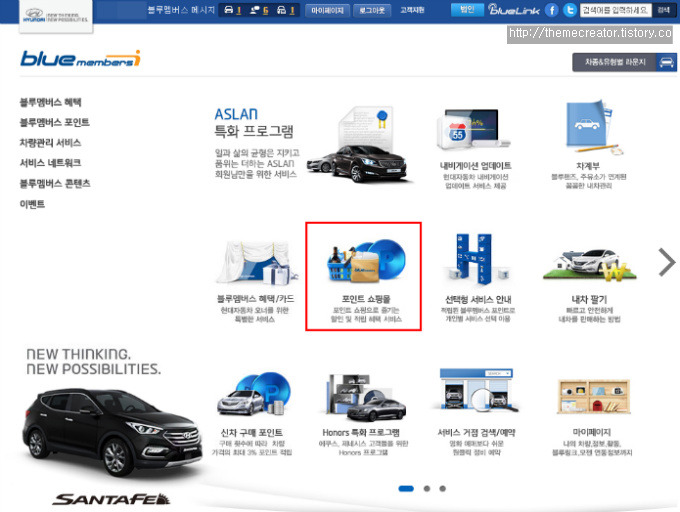Image resolution: width=680 pixels, height=512 pixels.
Task: Open 블루멤버스 혜택 menu
Action: pyautogui.click(x=50, y=102)
